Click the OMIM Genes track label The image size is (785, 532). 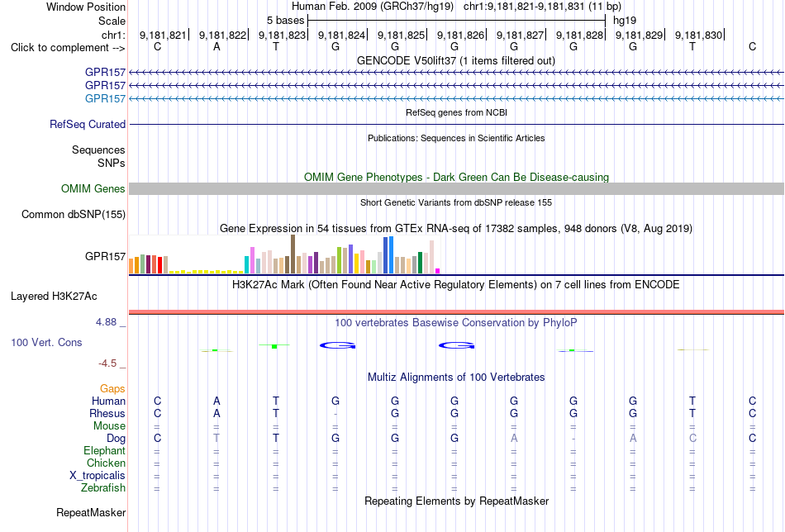tap(93, 188)
